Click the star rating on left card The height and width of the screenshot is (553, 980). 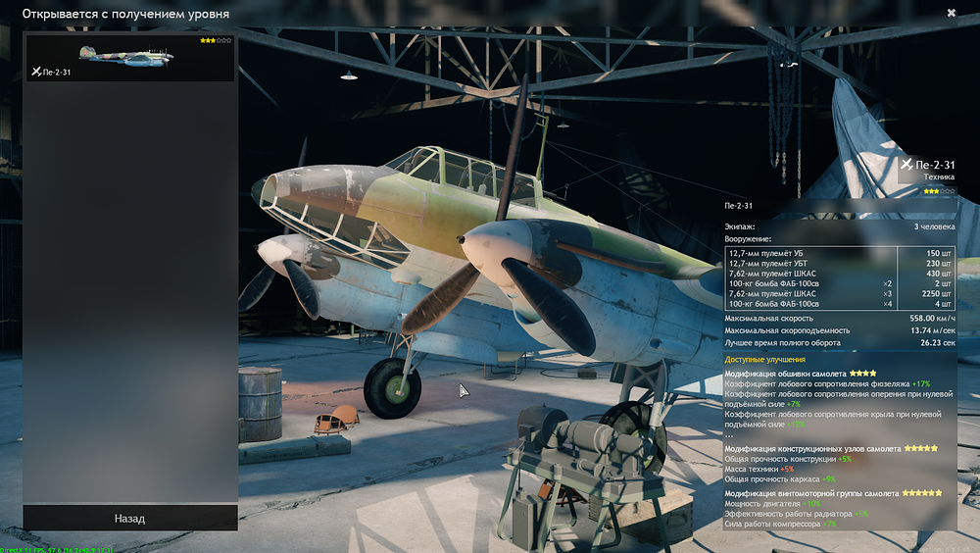(x=215, y=40)
